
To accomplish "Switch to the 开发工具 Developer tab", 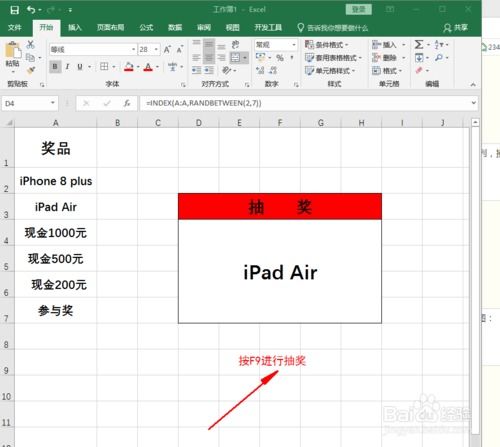I will pos(268,27).
